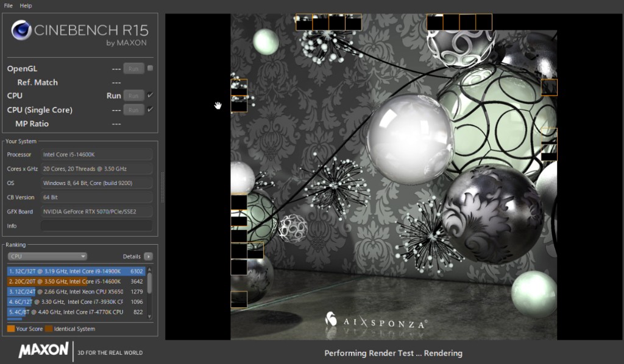Click the score 3642
Screen dimensions: 624x364
(136, 281)
